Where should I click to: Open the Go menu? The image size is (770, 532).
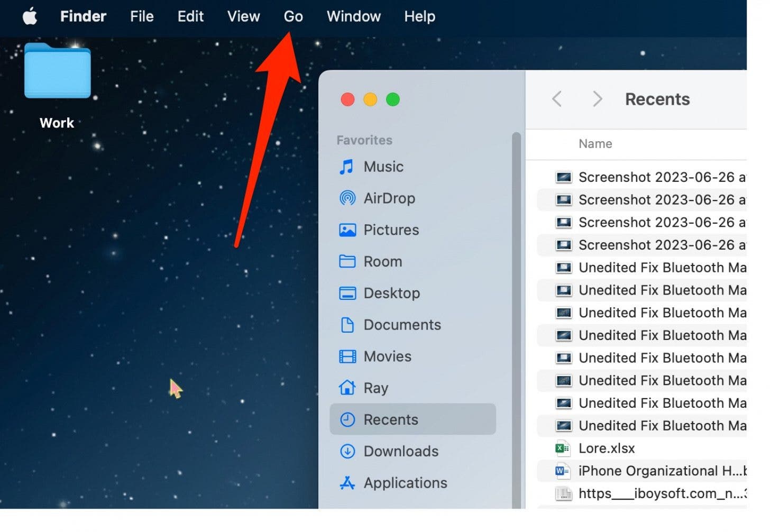293,16
